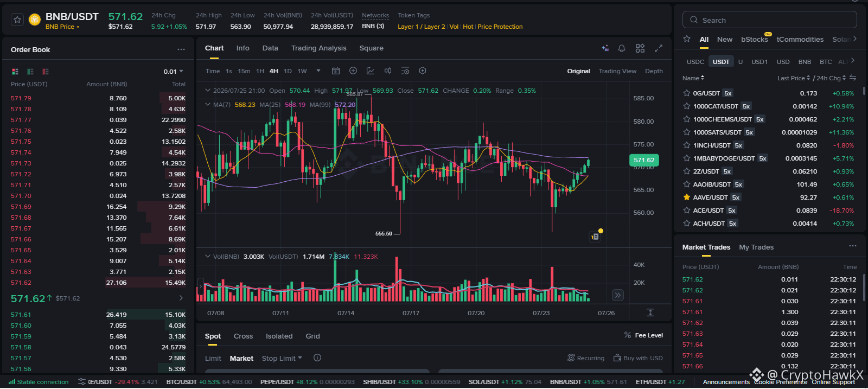Favorite the ACH/USDT pair
This screenshot has width=868, height=389.
pyautogui.click(x=687, y=224)
